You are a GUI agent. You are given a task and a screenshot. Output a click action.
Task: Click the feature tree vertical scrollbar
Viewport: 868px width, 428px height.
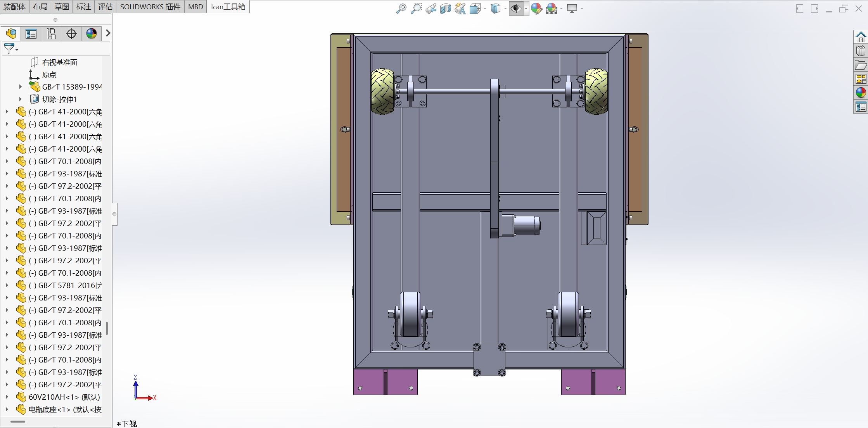(x=107, y=328)
